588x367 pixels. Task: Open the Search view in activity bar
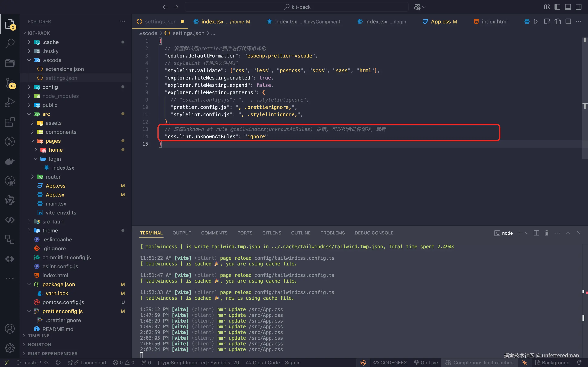pos(10,43)
